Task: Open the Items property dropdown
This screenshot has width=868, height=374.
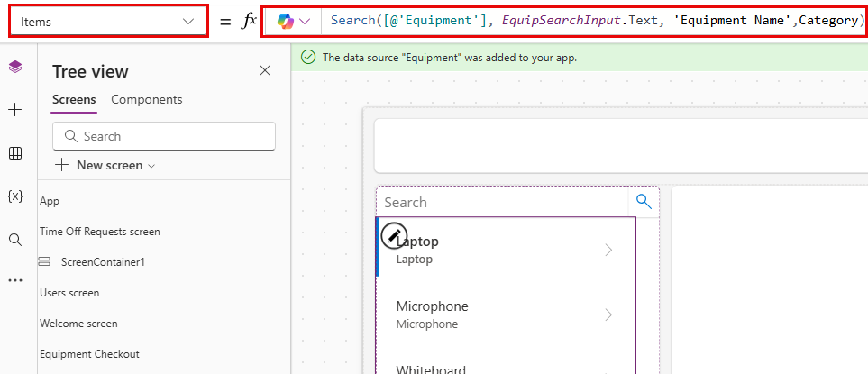Action: 108,21
